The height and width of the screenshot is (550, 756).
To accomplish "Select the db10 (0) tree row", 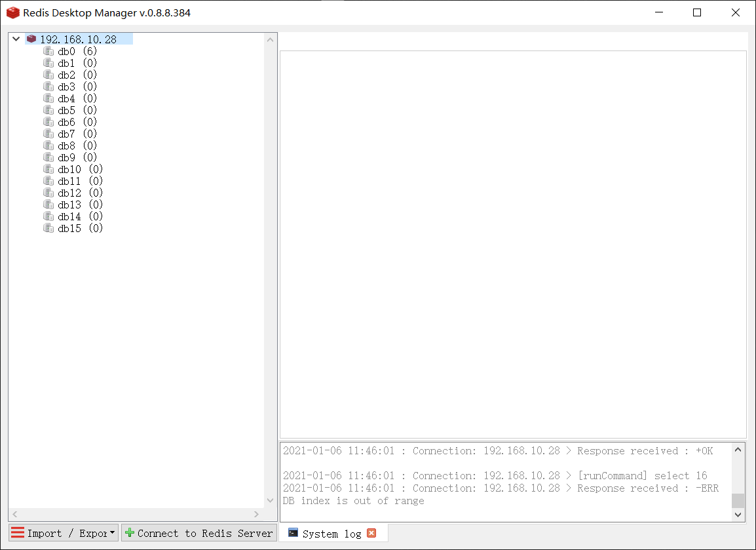I will [80, 169].
